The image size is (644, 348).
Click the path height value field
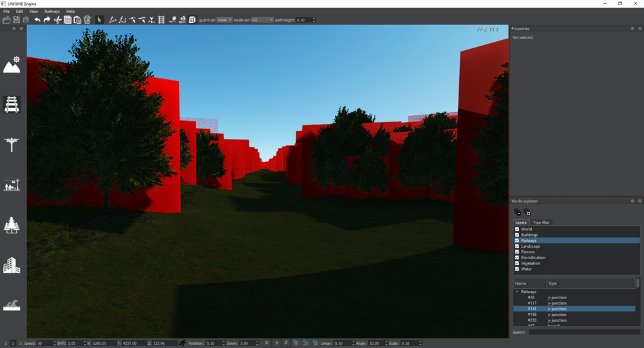pos(305,20)
